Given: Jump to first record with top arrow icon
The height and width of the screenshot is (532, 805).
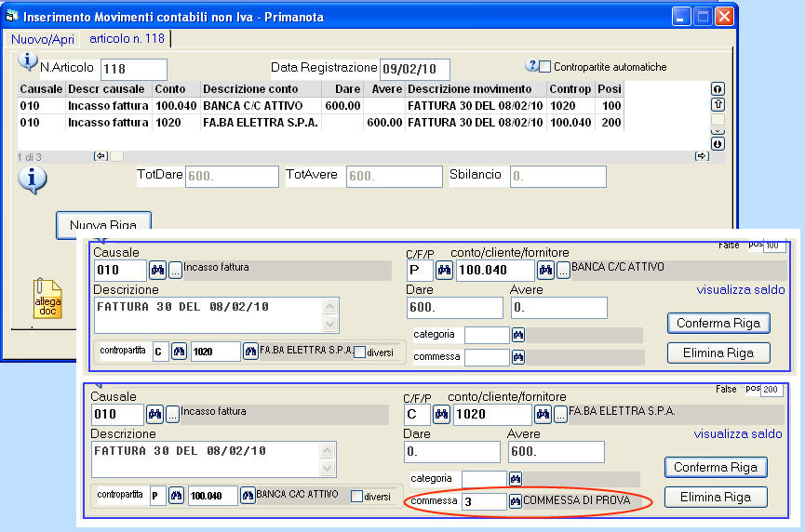Looking at the screenshot, I should click(718, 88).
